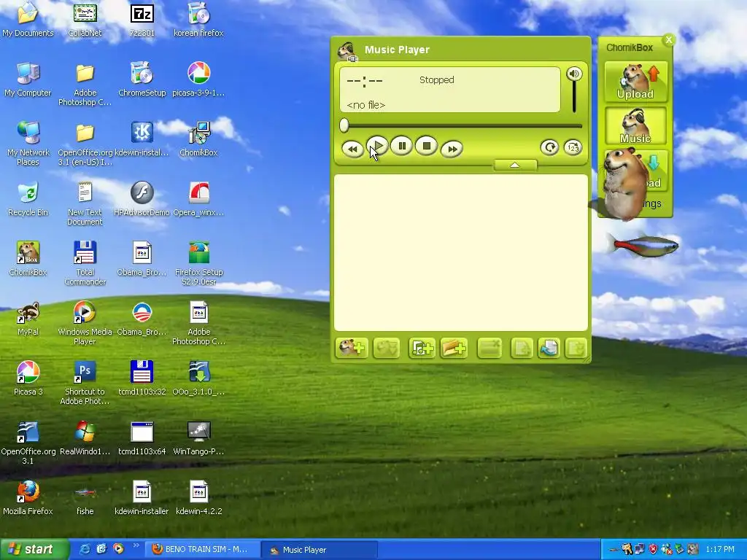Select Mozilla Firefox desktop shortcut
Screen dimensions: 747x560
pos(28,498)
